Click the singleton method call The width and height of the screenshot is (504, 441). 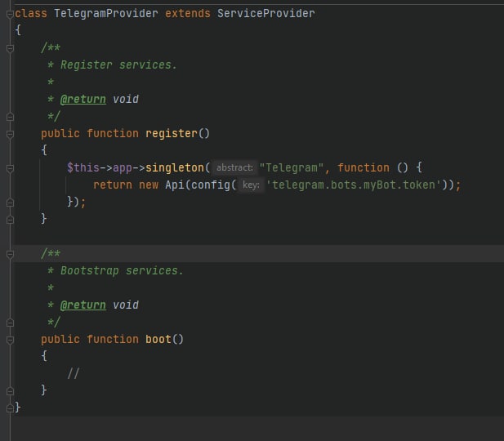[175, 167]
